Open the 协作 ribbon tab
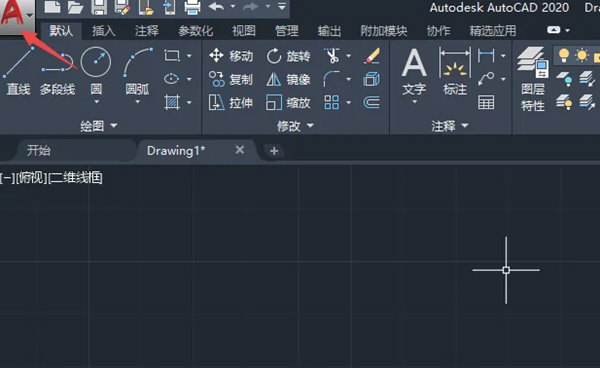This screenshot has height=368, width=600. (439, 31)
